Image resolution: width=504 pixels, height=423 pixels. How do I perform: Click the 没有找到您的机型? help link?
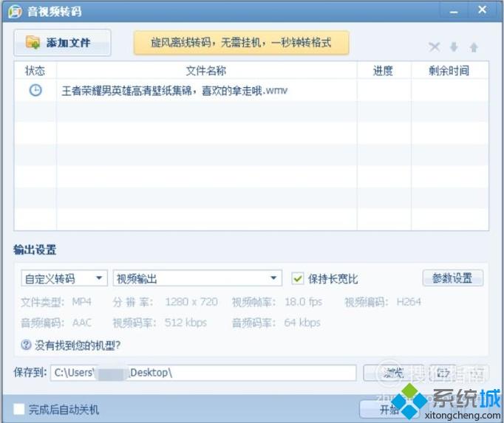78,345
